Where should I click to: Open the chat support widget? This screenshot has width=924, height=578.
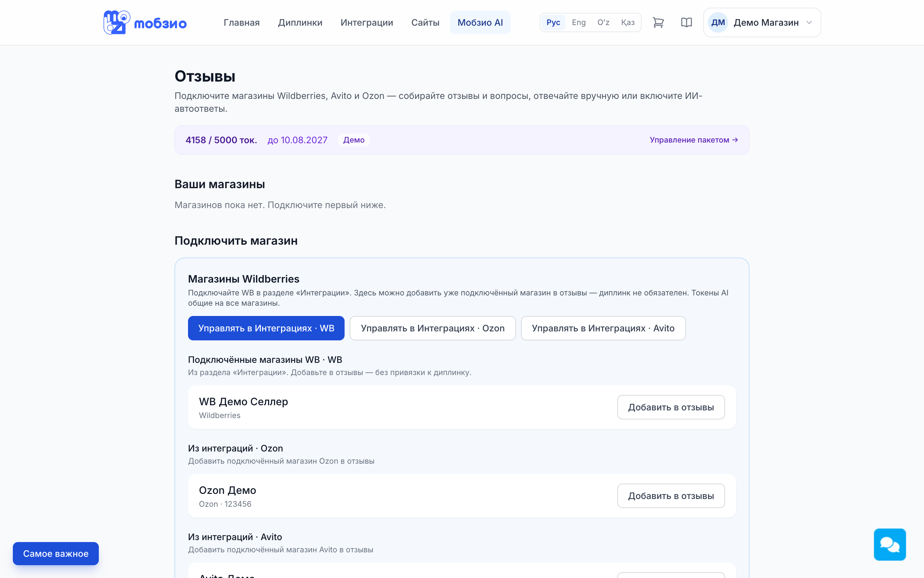(x=890, y=544)
